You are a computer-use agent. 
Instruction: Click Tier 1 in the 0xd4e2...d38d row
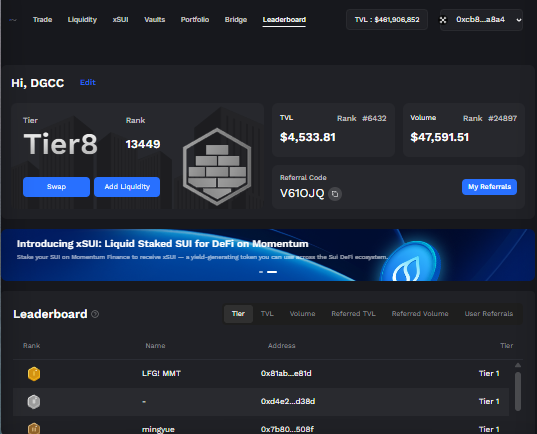click(x=489, y=401)
